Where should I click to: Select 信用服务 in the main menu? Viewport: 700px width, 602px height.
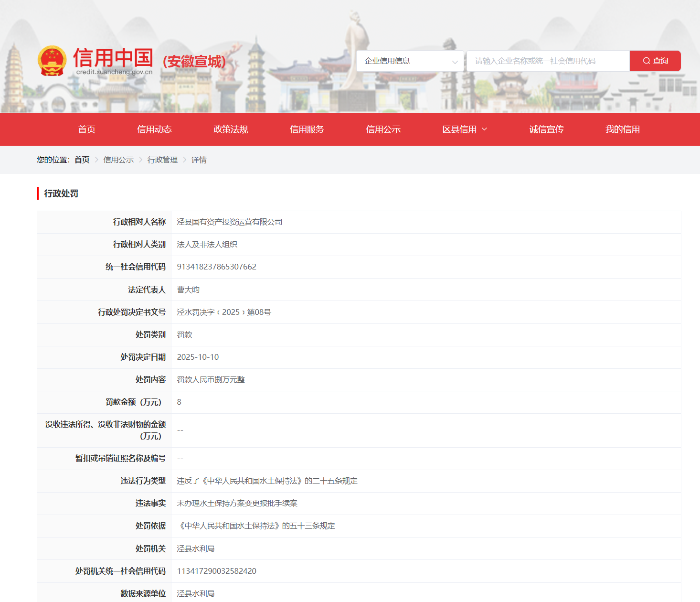(x=307, y=129)
